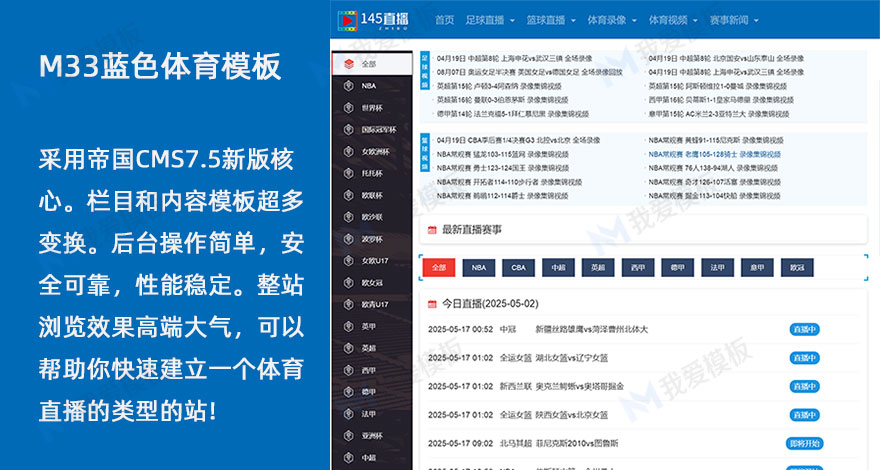This screenshot has height=470, width=880.
Task: Click the badge icon beside sidebar 中超
Action: click(x=349, y=457)
